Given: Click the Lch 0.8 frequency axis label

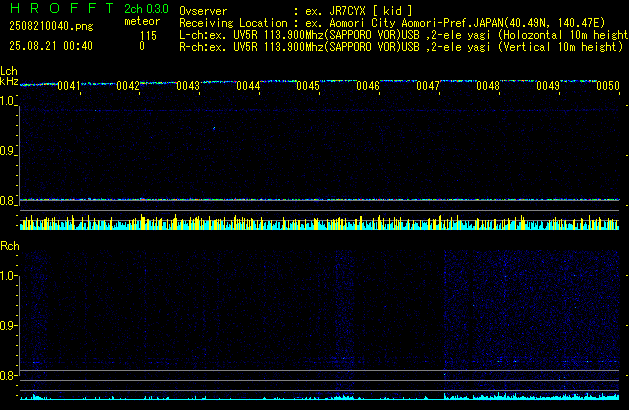Looking at the screenshot, I should [x=7, y=201].
